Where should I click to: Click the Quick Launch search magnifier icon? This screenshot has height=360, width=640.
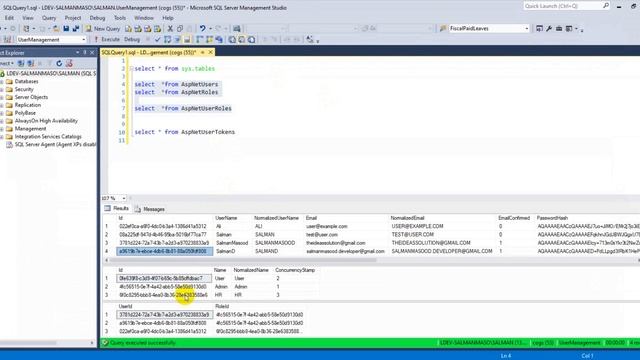tap(606, 6)
